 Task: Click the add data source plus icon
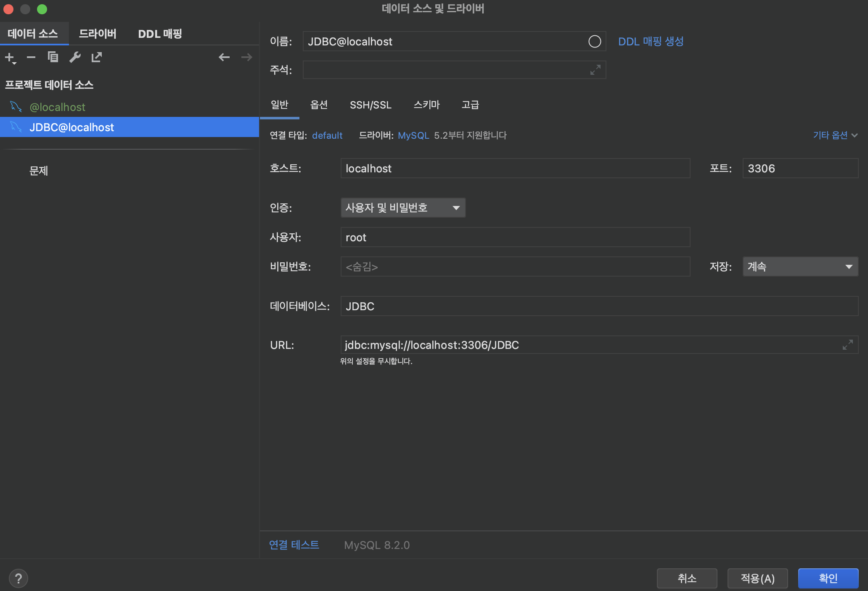click(x=10, y=57)
